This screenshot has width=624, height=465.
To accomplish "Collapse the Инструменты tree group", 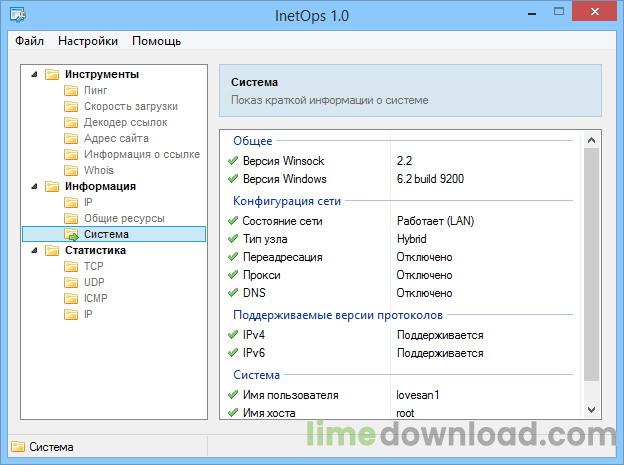I will pyautogui.click(x=33, y=74).
